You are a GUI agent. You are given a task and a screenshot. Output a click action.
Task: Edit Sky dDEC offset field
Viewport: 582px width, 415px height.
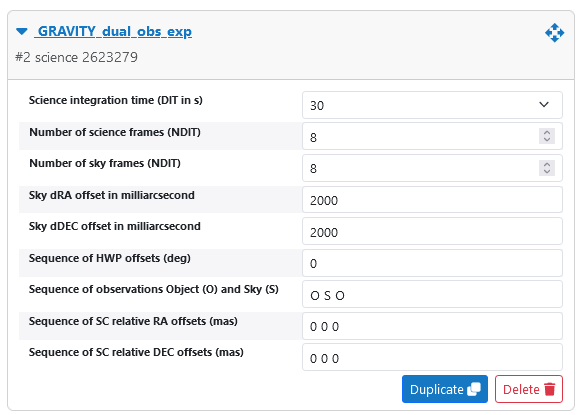point(432,231)
